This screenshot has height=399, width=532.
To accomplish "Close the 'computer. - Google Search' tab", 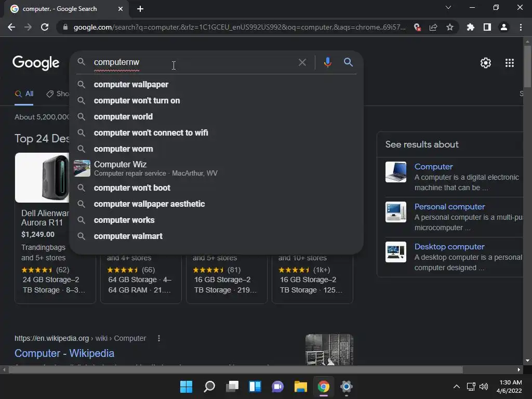I will [x=121, y=9].
